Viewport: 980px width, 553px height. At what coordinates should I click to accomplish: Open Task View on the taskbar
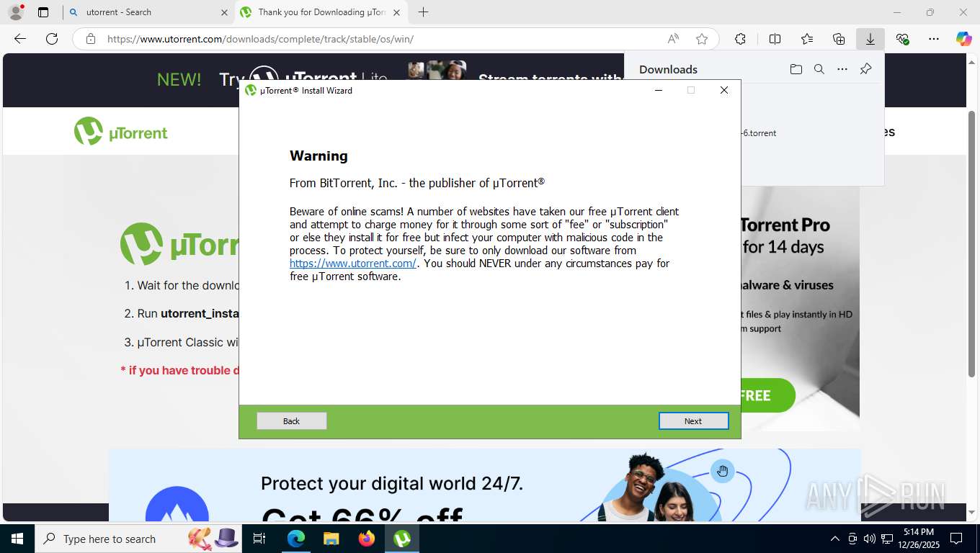(x=259, y=539)
